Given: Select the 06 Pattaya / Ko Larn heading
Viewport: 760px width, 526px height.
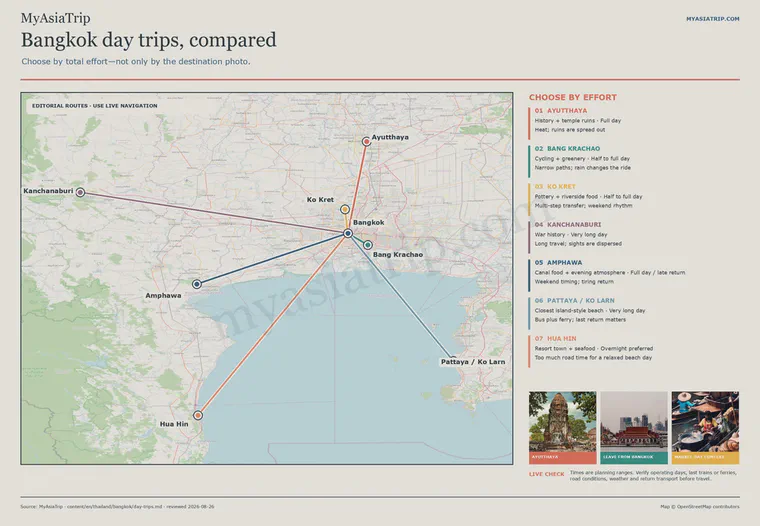Looking at the screenshot, I should click(574, 300).
